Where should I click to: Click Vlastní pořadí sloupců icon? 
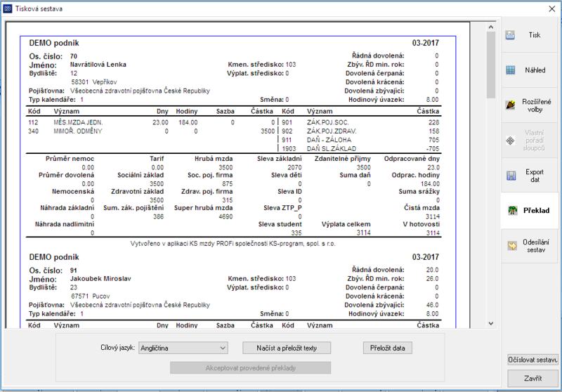pyautogui.click(x=511, y=141)
